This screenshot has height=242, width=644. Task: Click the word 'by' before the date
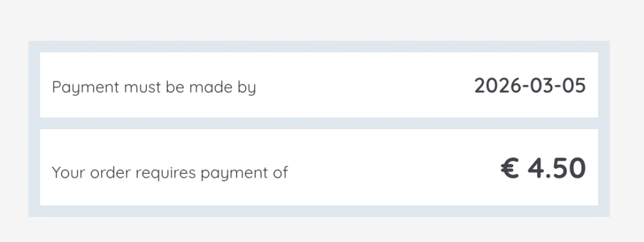247,88
